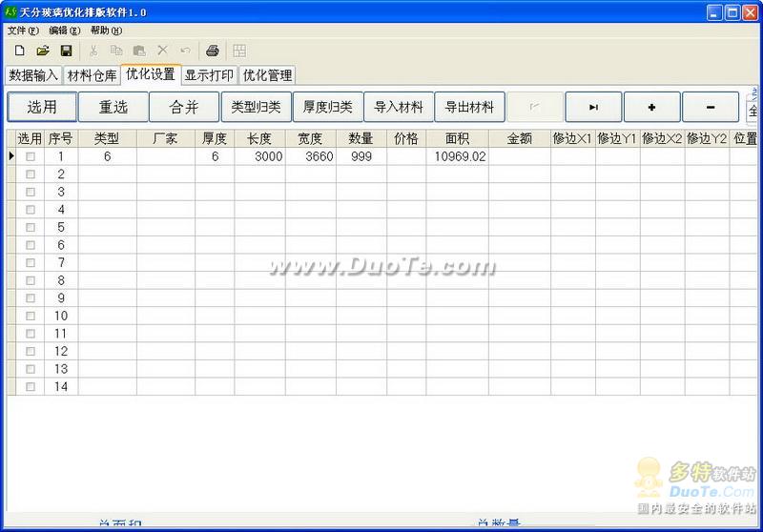Add a record with the plus button

click(x=652, y=107)
